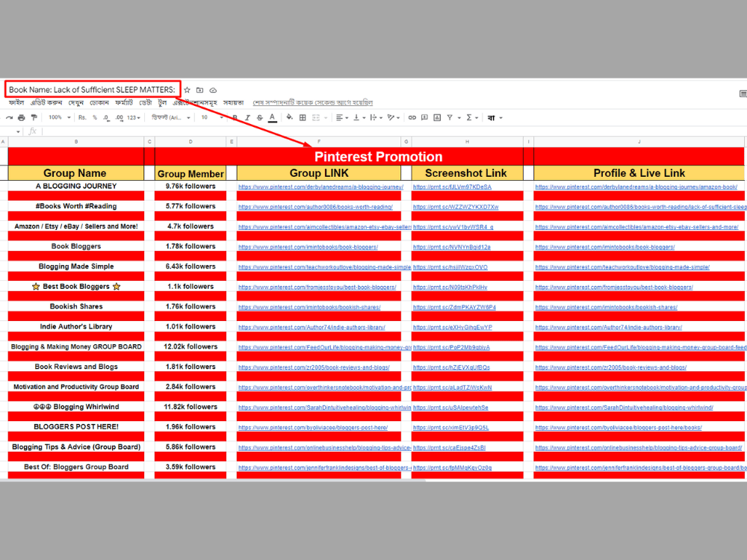Open the Bookish Shares row's profile link
The image size is (747, 560).
pyautogui.click(x=606, y=307)
